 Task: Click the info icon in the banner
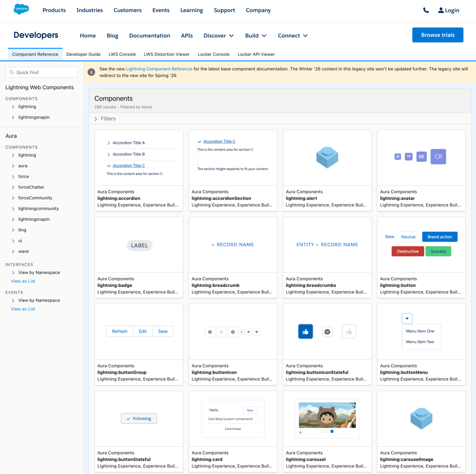[91, 72]
